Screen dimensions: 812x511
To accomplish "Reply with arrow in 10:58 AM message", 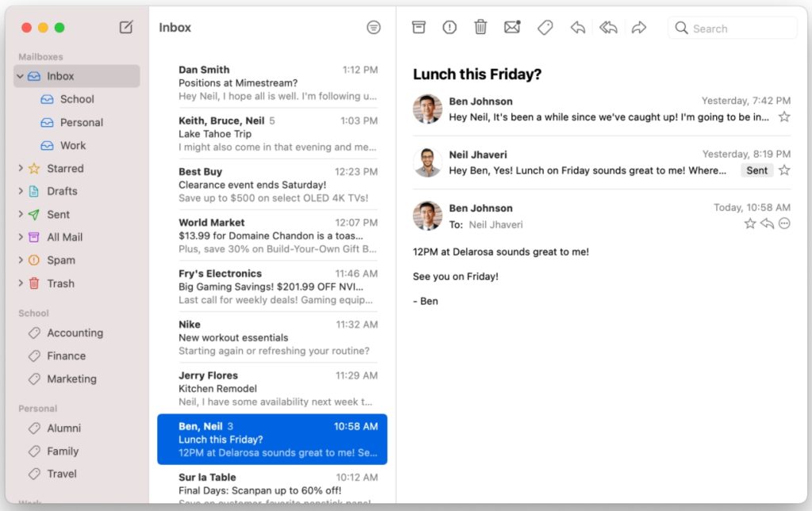I will point(767,223).
